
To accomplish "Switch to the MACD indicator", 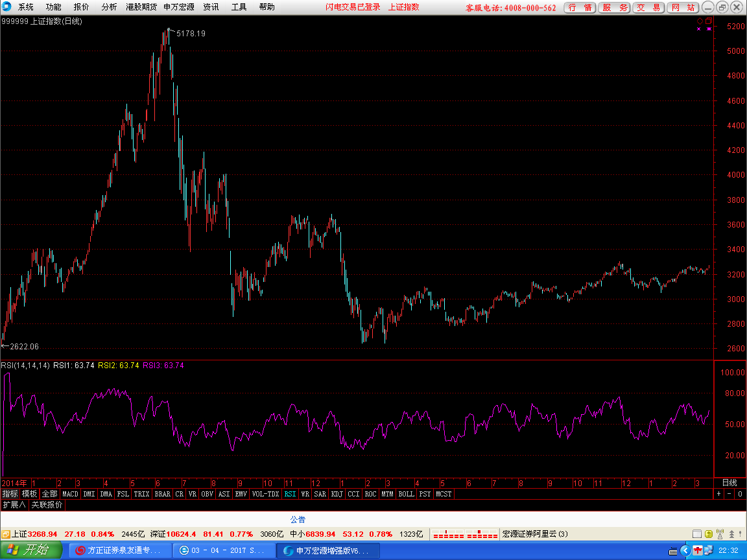I will point(70,494).
